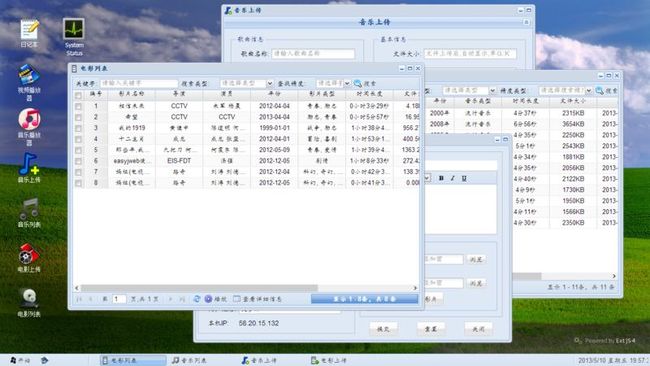
Task: Click the right scroll arrow in movie list
Action: click(415, 288)
